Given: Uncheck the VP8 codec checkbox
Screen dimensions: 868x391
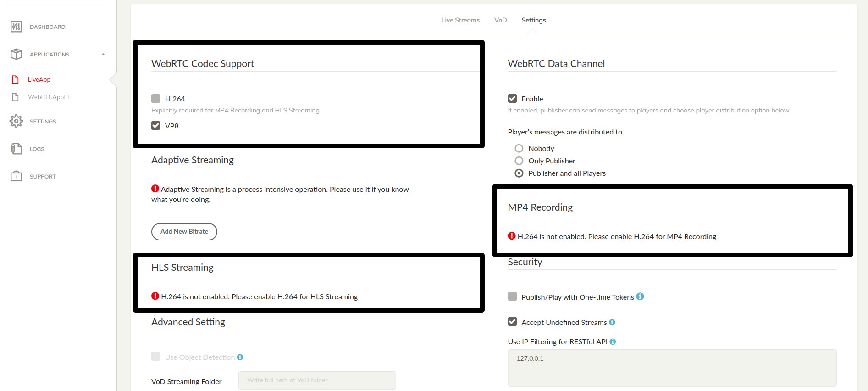Looking at the screenshot, I should [156, 126].
